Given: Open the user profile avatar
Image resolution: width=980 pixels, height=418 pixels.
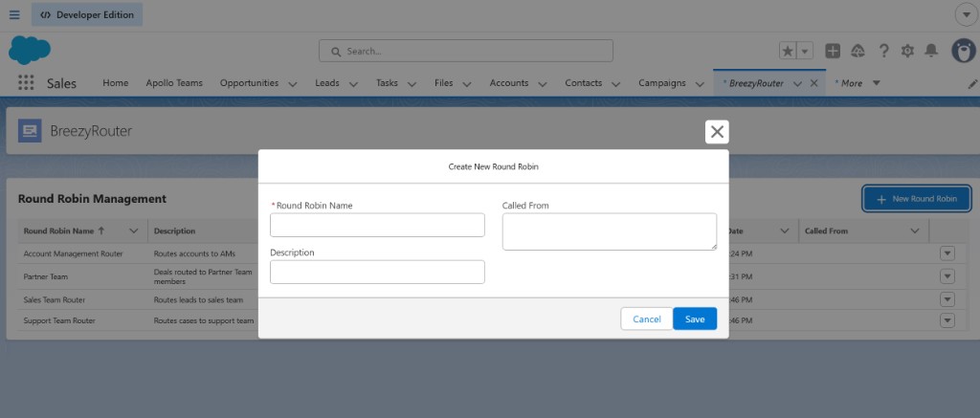Looking at the screenshot, I should coord(963,51).
